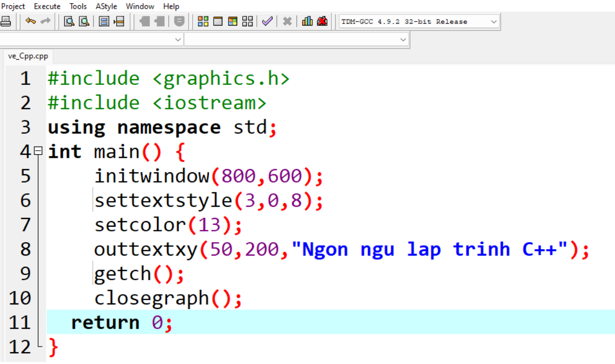
Task: Open Find with the first magnifier icon
Action: [69, 21]
